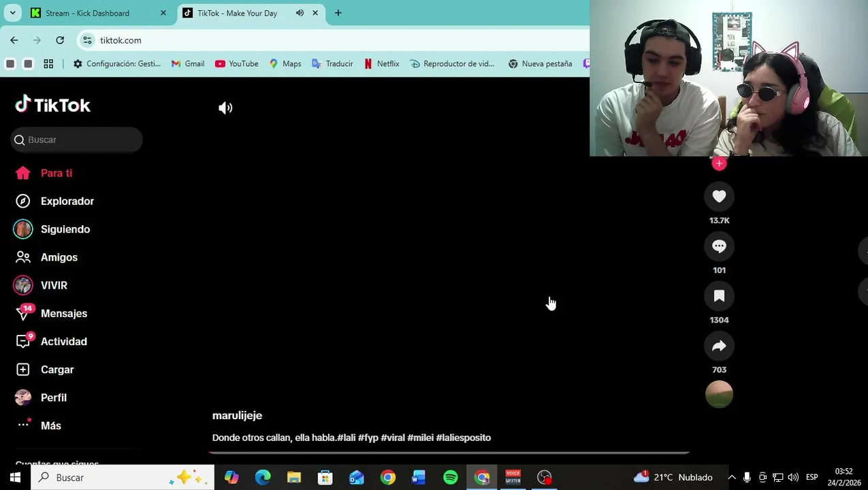Viewport: 868px width, 490px height.
Task: Follow the creator with the red plus
Action: pos(719,163)
